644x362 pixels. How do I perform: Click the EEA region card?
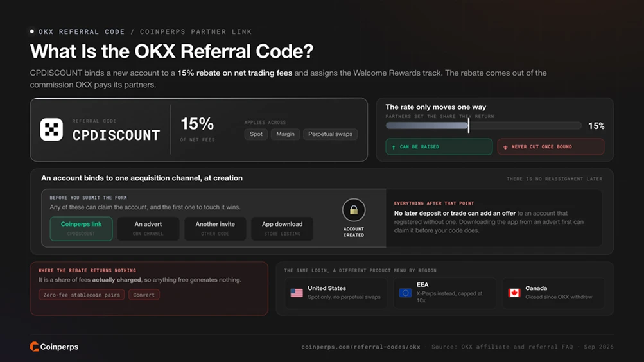[x=445, y=293]
